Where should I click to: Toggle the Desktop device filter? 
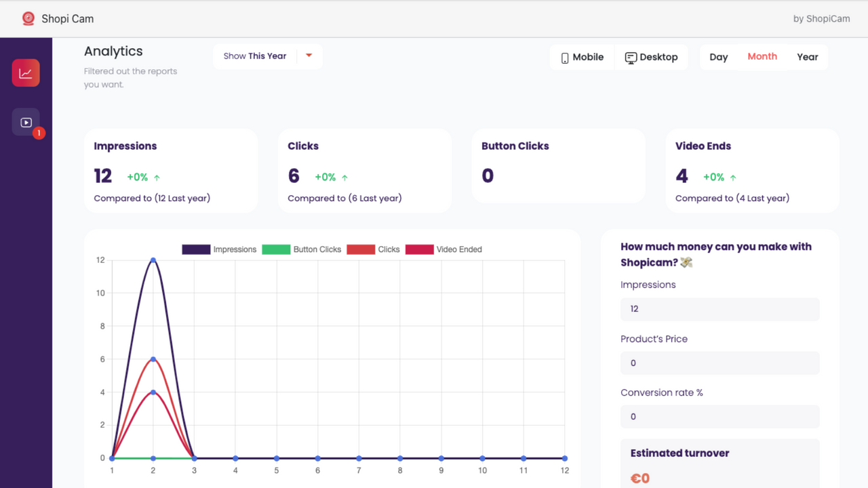652,57
